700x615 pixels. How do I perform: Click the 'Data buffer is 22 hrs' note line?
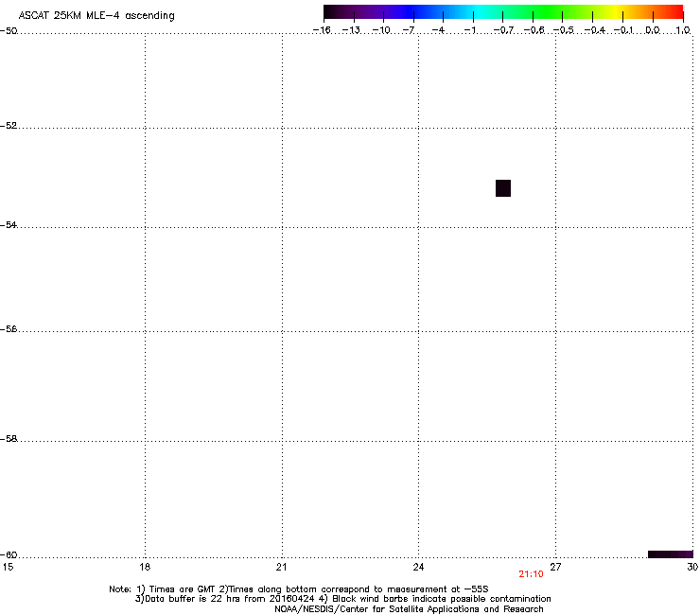342,599
